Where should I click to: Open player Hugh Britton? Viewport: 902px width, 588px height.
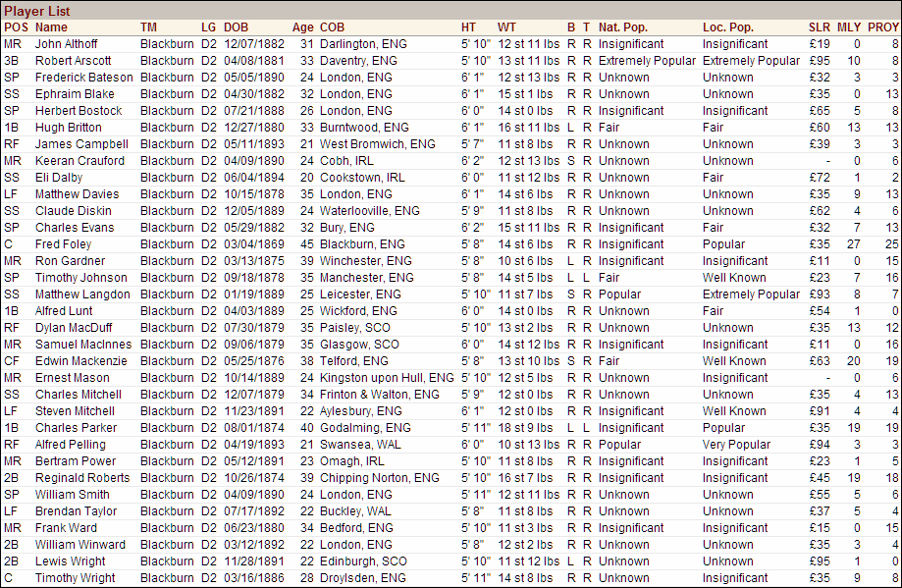point(69,128)
